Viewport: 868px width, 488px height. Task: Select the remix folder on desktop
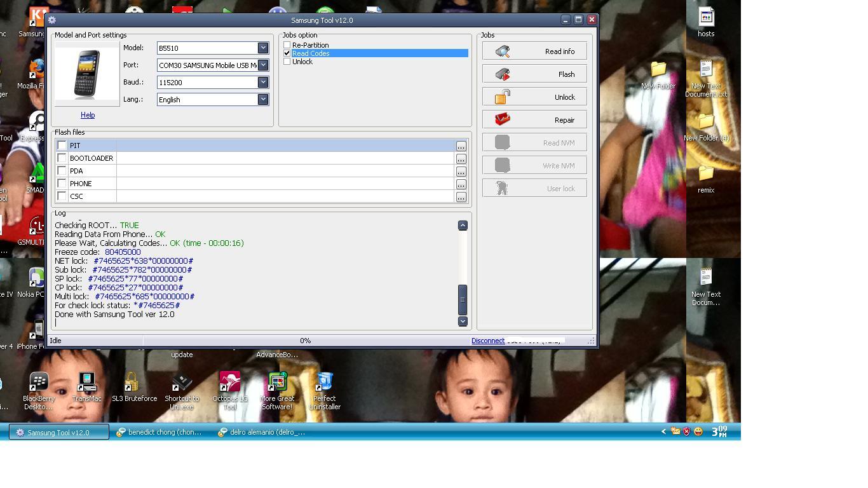pos(706,179)
